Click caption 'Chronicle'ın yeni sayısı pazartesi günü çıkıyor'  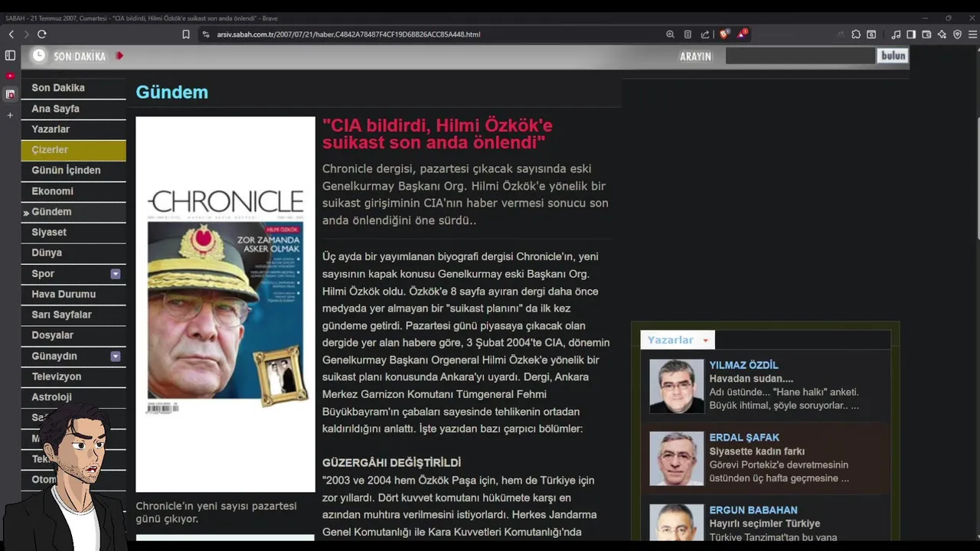(216, 513)
